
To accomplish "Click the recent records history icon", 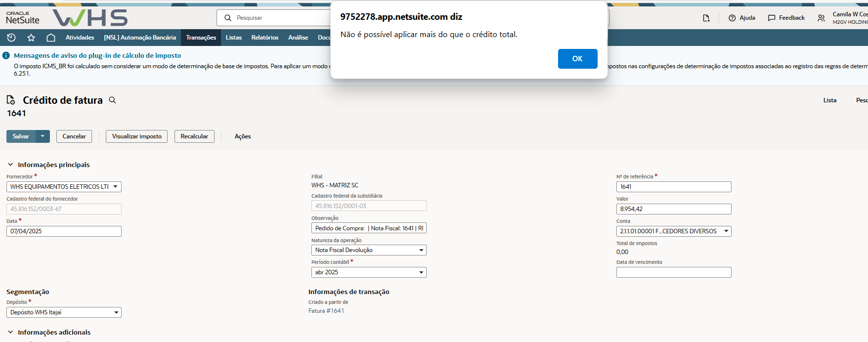I will click(11, 38).
